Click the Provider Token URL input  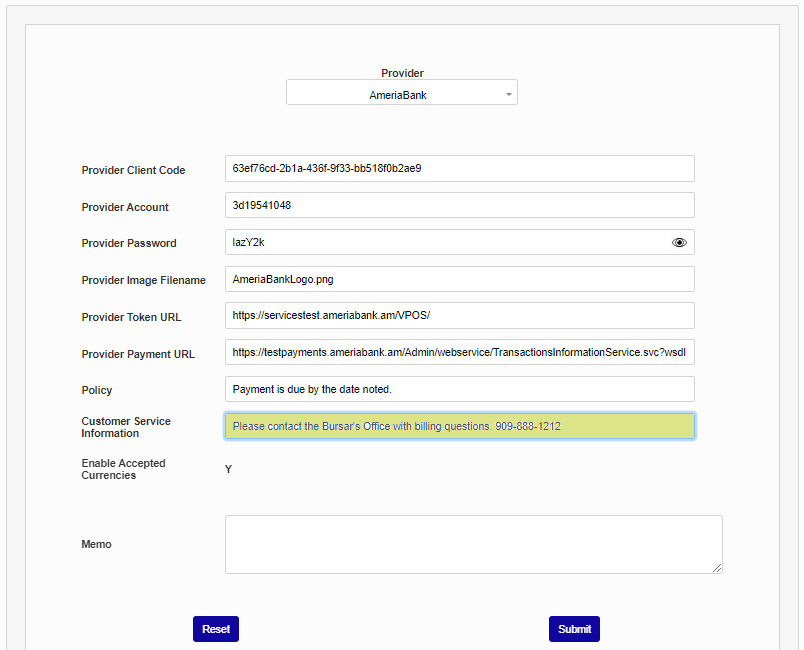click(x=459, y=316)
